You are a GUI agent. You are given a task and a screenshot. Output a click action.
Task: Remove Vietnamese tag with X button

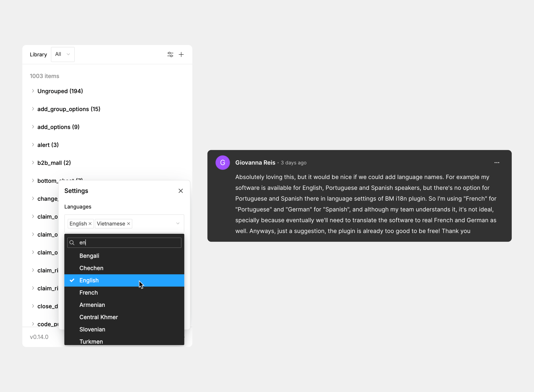pos(129,223)
